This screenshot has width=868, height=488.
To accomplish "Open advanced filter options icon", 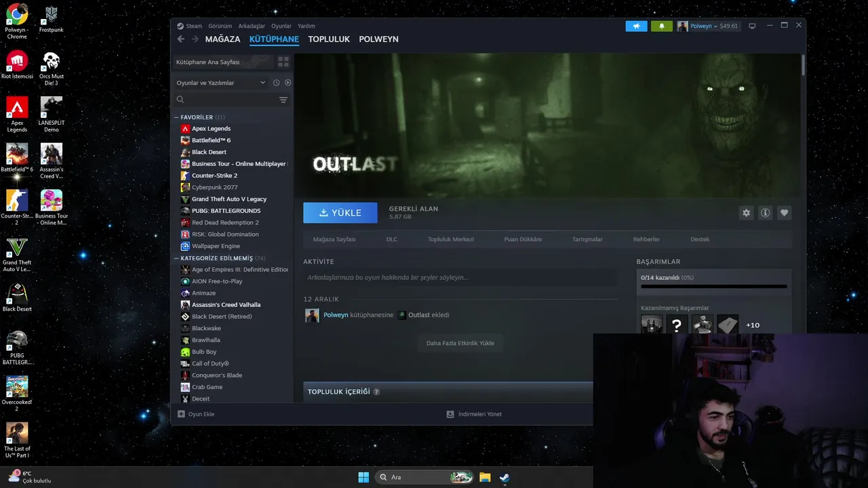I will click(x=283, y=100).
